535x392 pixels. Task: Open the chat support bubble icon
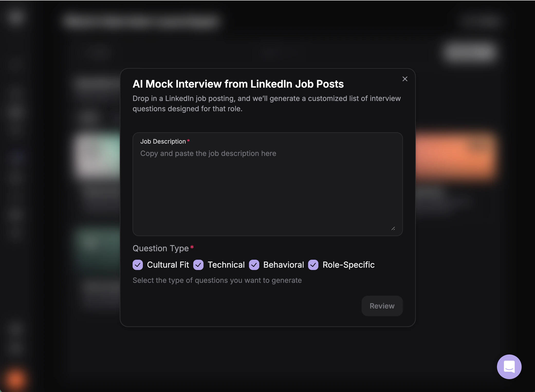pos(509,367)
